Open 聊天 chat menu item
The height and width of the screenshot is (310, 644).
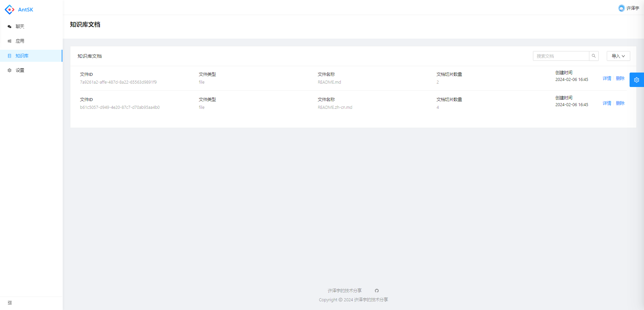[20, 27]
